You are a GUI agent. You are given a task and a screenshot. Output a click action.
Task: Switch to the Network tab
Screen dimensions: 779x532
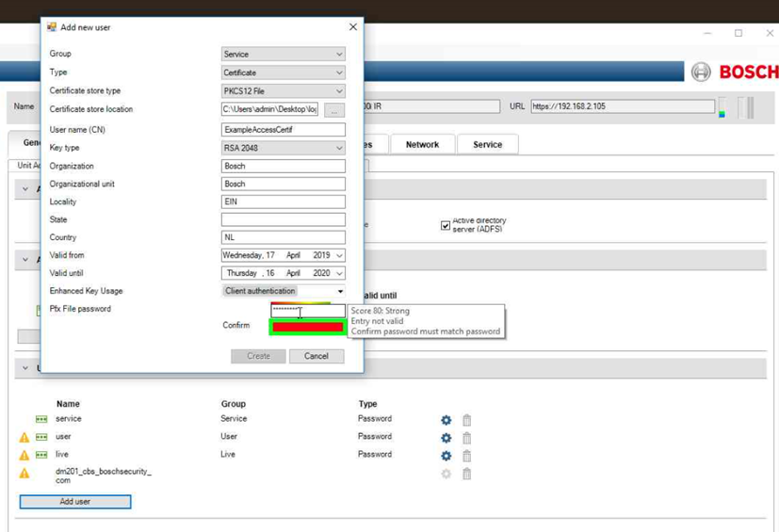[422, 145]
